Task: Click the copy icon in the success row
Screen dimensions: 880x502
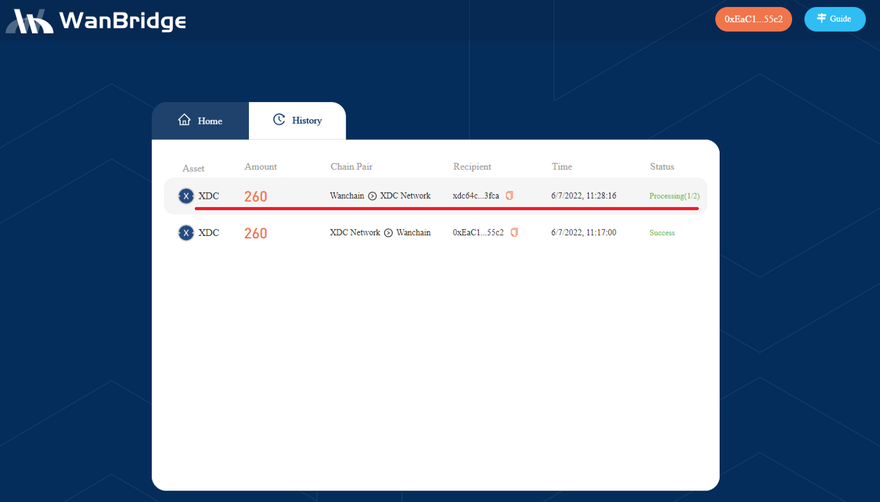Action: point(514,233)
